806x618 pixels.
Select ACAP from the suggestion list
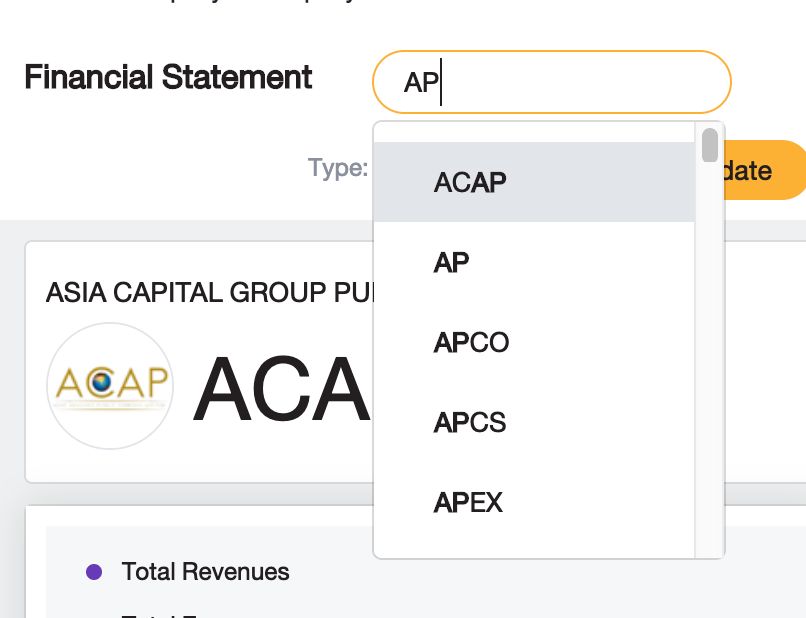(470, 182)
